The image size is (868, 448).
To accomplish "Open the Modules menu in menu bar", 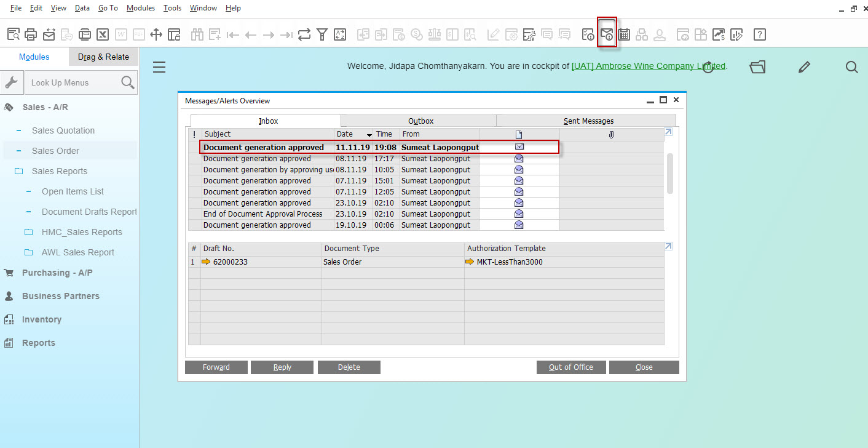I will coord(141,8).
